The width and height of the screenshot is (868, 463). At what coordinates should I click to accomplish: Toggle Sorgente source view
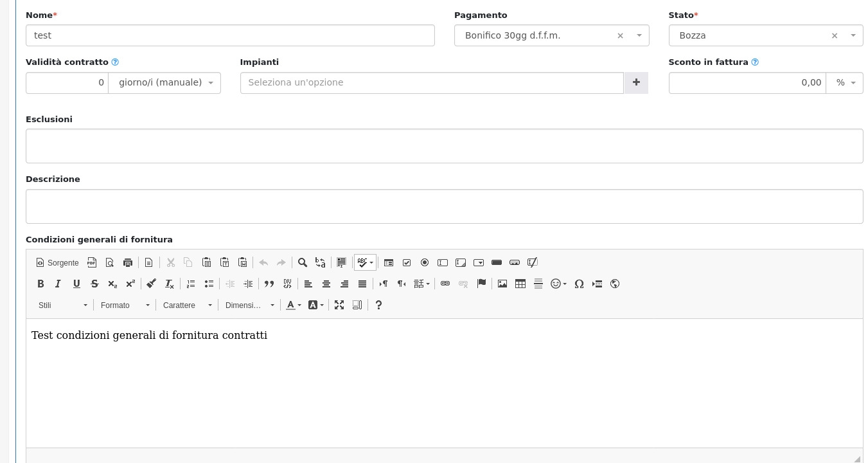[57, 262]
